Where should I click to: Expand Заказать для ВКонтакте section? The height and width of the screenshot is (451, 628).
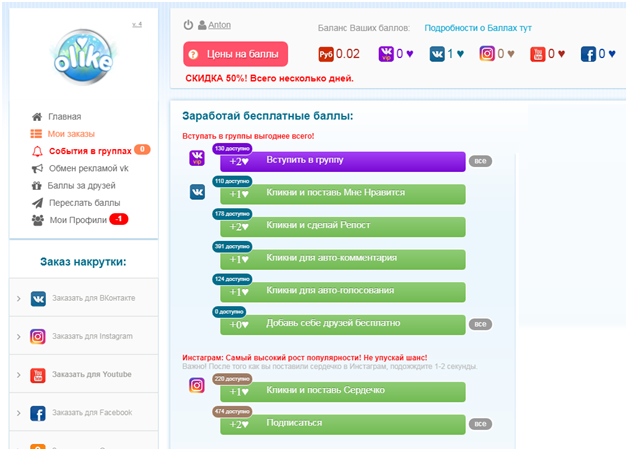click(x=84, y=298)
